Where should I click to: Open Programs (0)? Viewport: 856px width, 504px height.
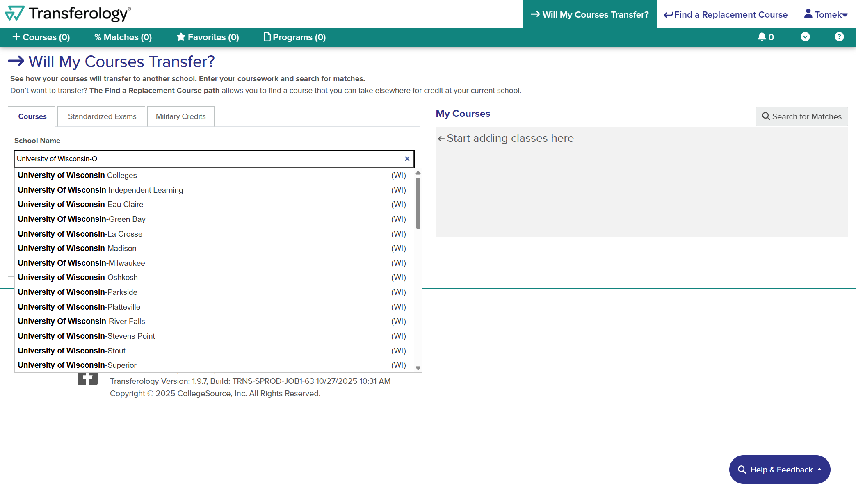click(x=294, y=37)
